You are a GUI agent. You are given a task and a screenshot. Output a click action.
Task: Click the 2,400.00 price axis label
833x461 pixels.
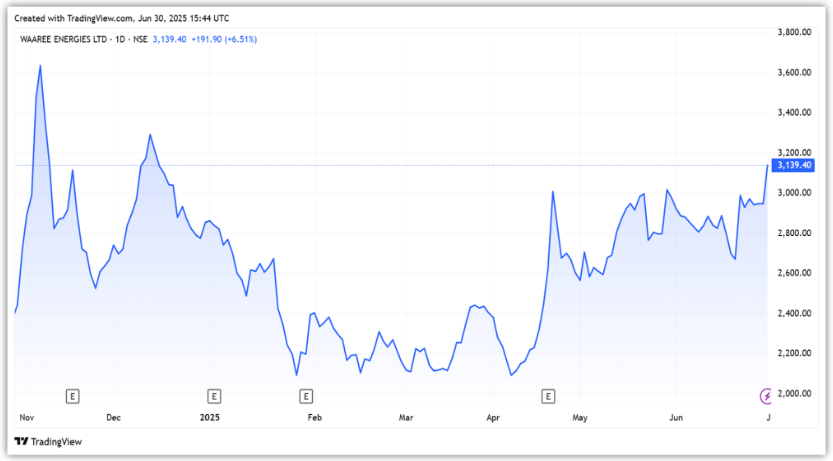(793, 314)
